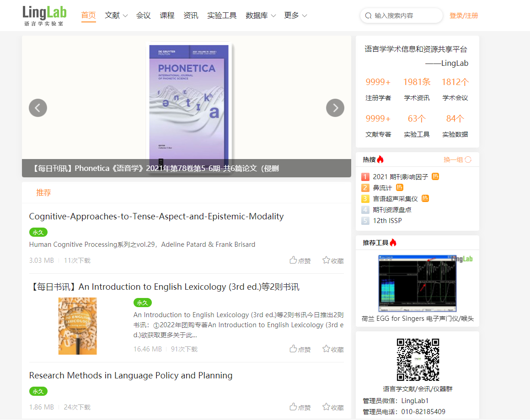Click the LingLab logo
This screenshot has height=420, width=530.
point(44,16)
